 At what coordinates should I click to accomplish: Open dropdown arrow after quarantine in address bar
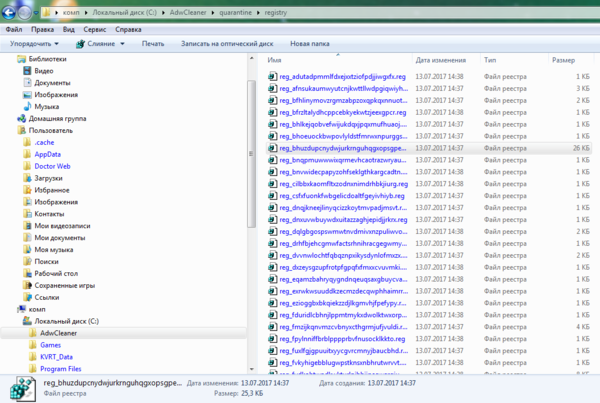coord(258,13)
